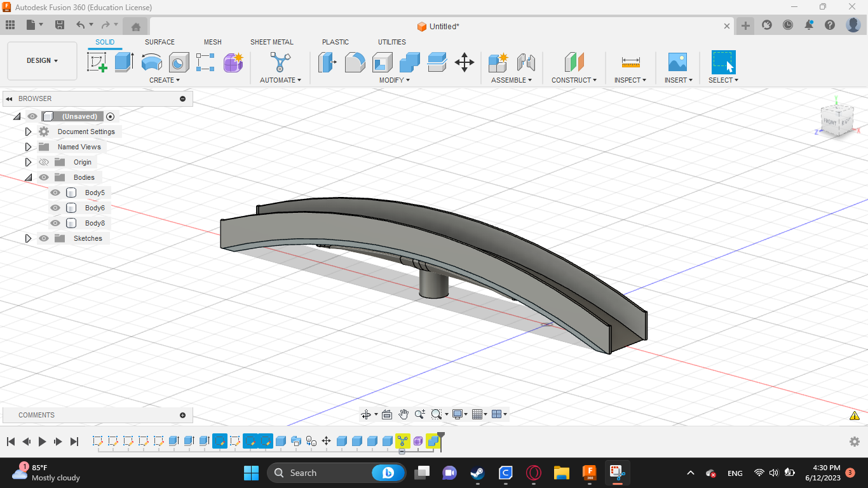Click the Look At icon
Image resolution: width=868 pixels, height=488 pixels.
(x=387, y=414)
